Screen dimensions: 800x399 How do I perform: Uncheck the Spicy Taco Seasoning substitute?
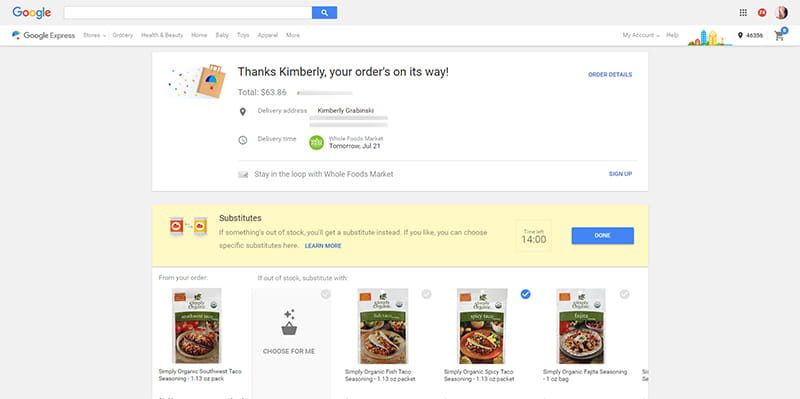526,294
